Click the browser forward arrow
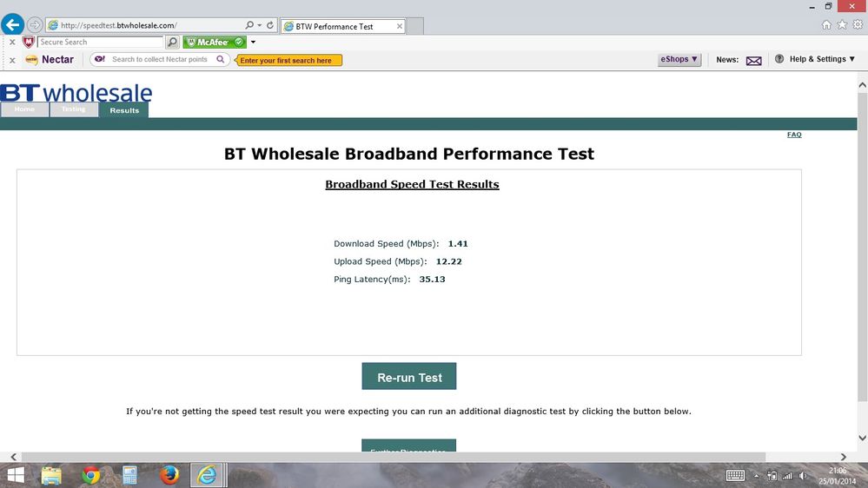The height and width of the screenshot is (488, 868). pyautogui.click(x=35, y=25)
